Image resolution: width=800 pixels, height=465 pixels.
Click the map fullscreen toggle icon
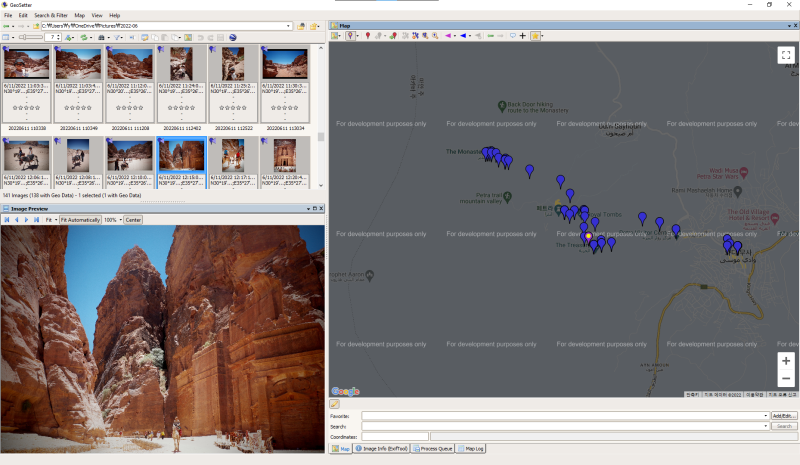(786, 56)
